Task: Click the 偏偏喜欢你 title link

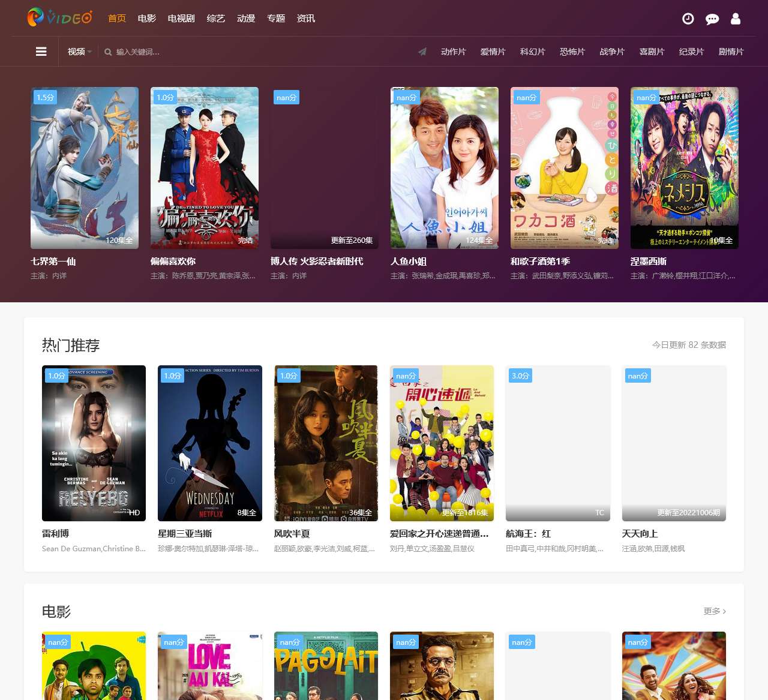Action: [173, 262]
